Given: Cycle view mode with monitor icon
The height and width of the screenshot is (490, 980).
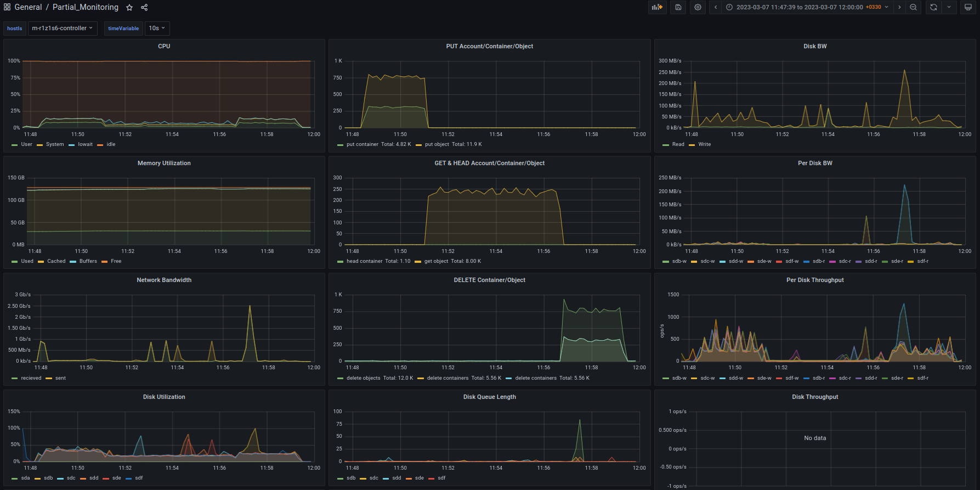Looking at the screenshot, I should point(968,7).
